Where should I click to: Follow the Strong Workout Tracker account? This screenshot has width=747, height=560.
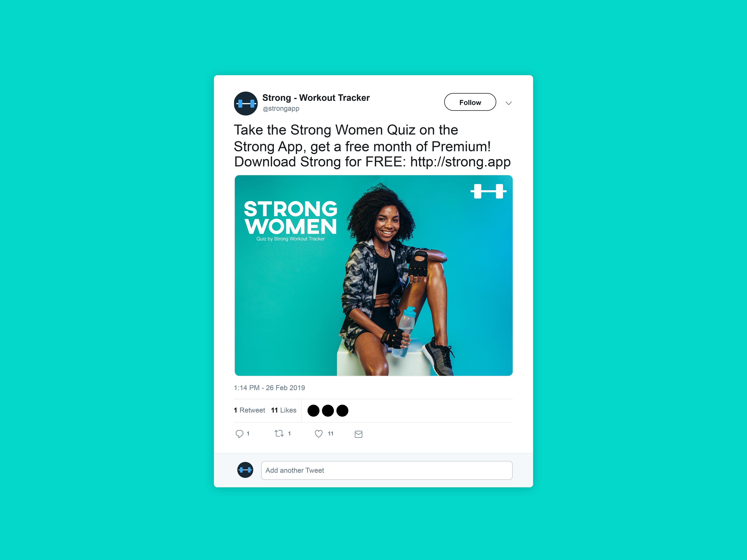pyautogui.click(x=470, y=102)
